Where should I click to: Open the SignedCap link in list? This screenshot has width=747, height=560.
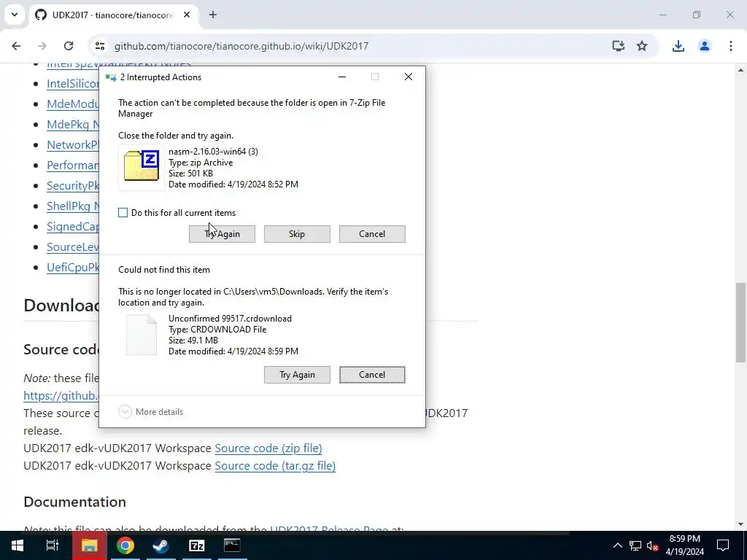point(73,226)
